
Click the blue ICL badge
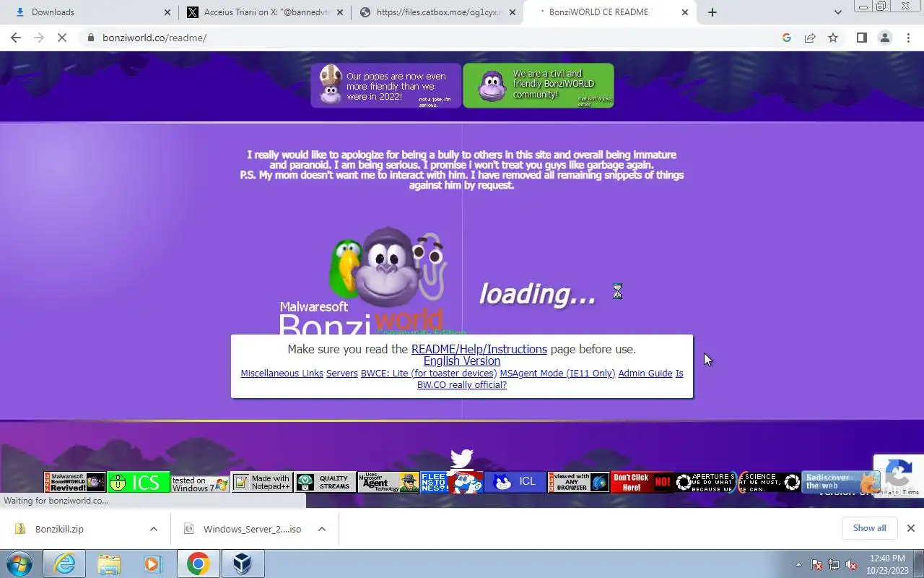point(515,483)
